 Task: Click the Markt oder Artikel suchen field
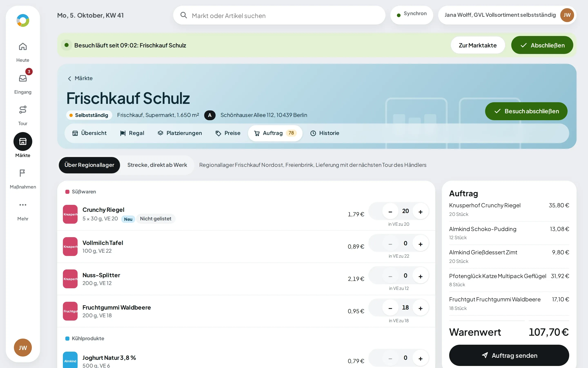[279, 15]
